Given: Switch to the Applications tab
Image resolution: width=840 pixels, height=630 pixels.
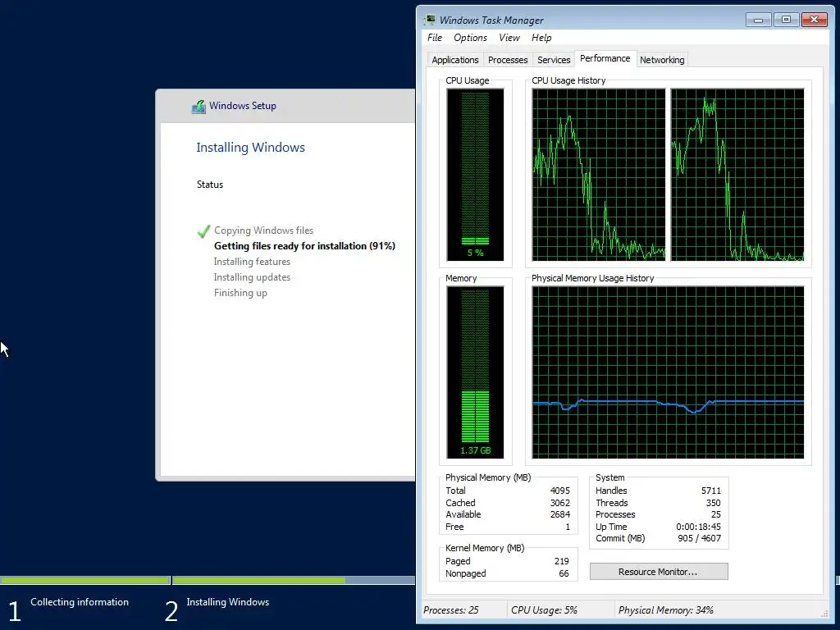Looking at the screenshot, I should pyautogui.click(x=454, y=59).
